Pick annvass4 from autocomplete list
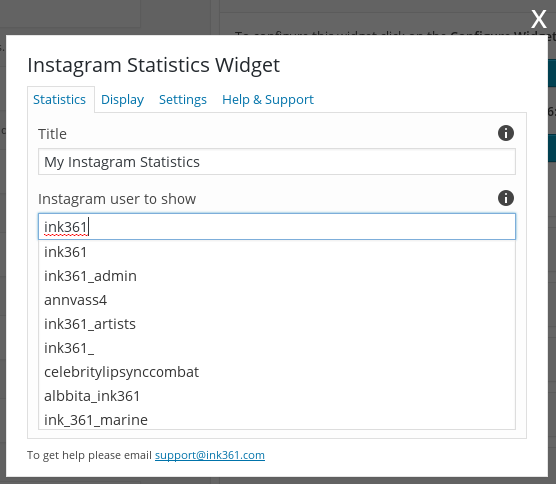 [277, 300]
